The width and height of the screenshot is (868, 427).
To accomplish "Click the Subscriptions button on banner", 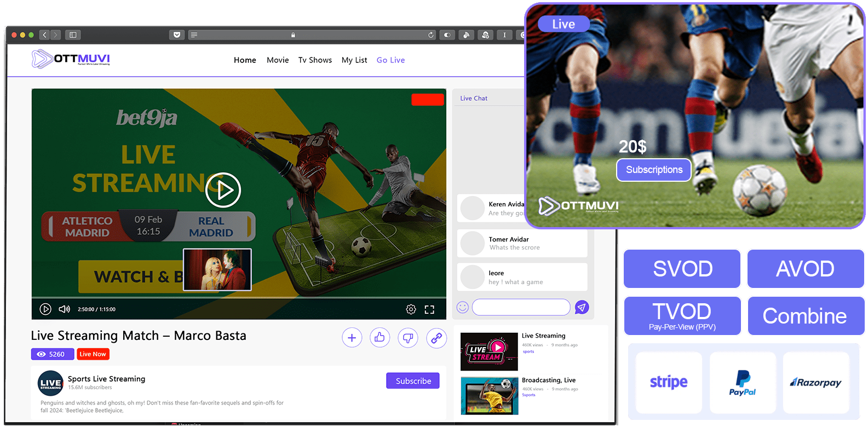I will (654, 170).
